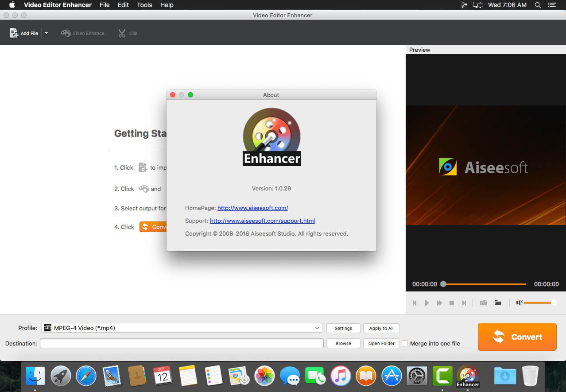Launch Launchpad from the Dock
The height and width of the screenshot is (392, 566).
tap(61, 376)
